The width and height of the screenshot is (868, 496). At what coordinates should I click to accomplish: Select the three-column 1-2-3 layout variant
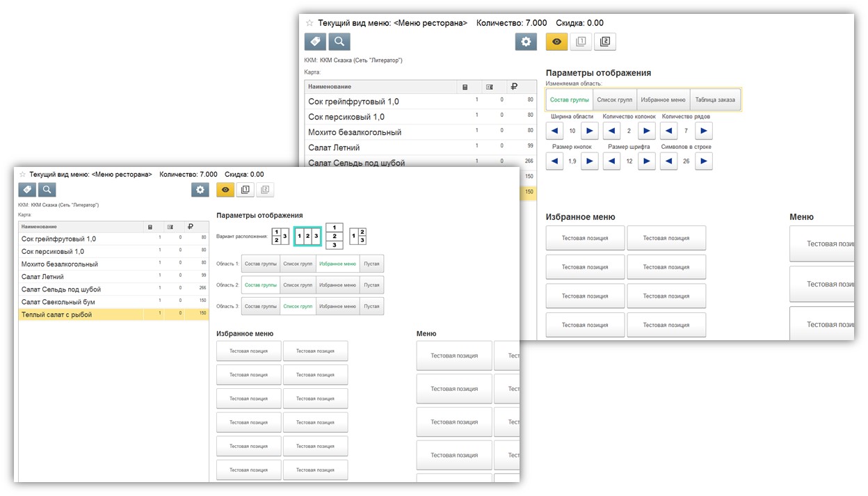(307, 237)
